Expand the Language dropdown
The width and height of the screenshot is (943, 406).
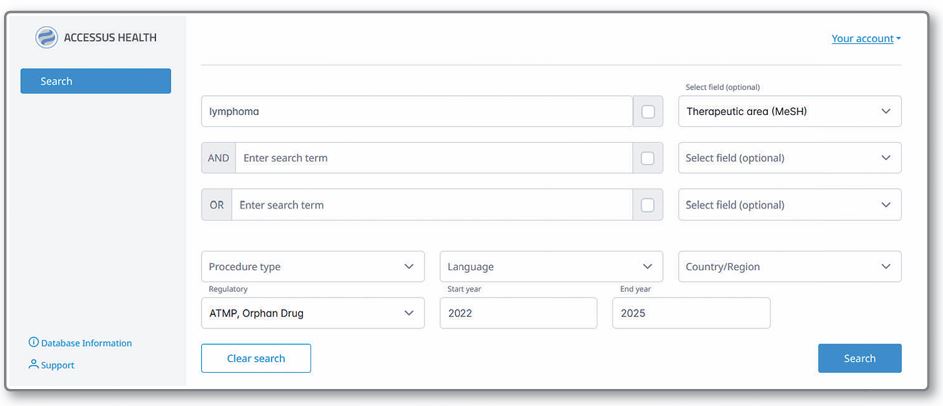click(x=550, y=267)
